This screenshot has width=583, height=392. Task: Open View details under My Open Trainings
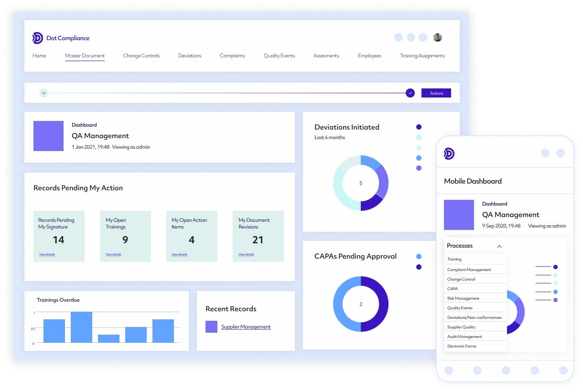click(x=113, y=254)
